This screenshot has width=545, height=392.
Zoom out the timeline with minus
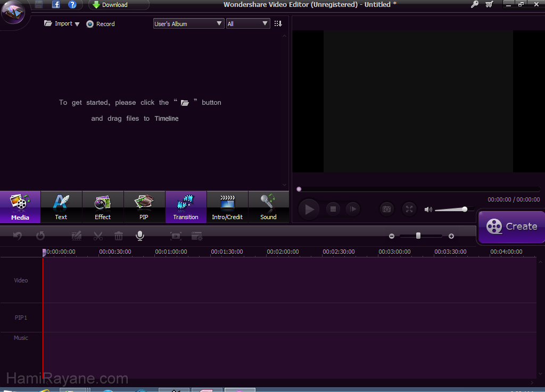pos(392,236)
